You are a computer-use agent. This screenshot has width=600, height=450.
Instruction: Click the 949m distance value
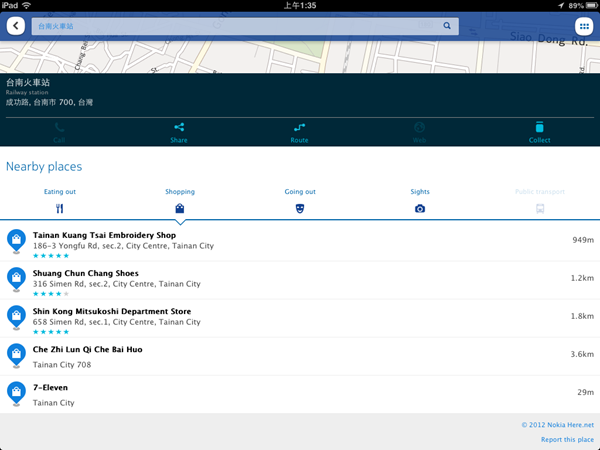583,240
